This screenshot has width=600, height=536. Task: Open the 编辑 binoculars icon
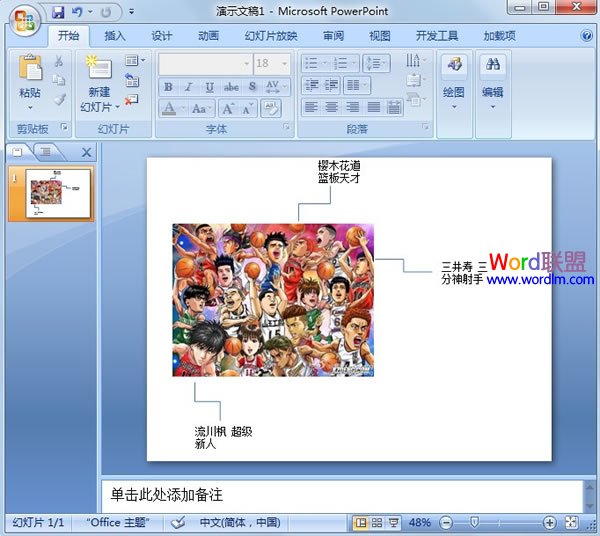click(x=492, y=64)
